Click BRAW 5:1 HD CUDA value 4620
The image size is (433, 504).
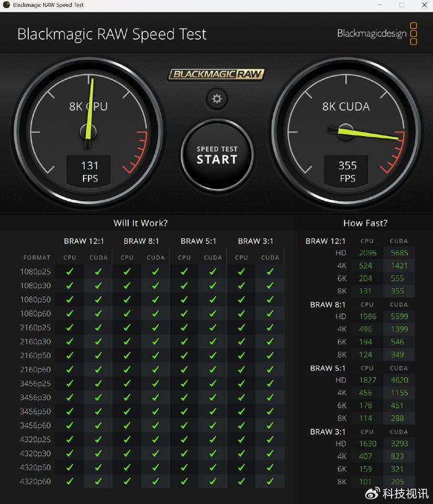[399, 380]
